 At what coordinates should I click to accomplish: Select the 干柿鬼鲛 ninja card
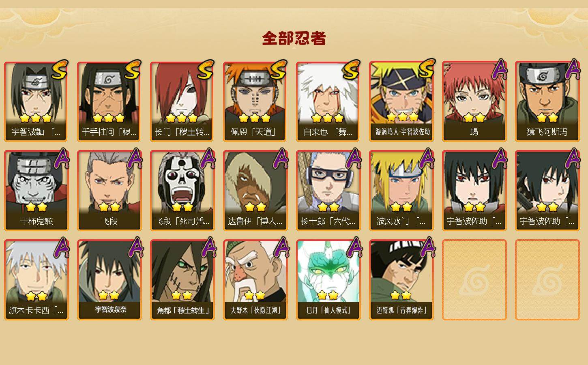36,191
